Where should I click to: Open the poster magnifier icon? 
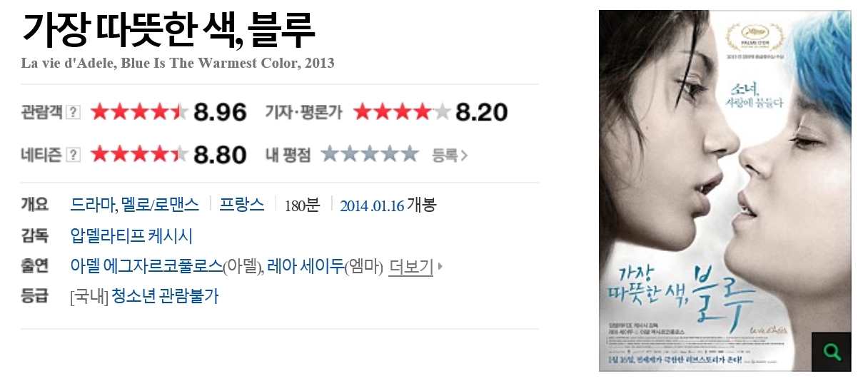point(831,351)
